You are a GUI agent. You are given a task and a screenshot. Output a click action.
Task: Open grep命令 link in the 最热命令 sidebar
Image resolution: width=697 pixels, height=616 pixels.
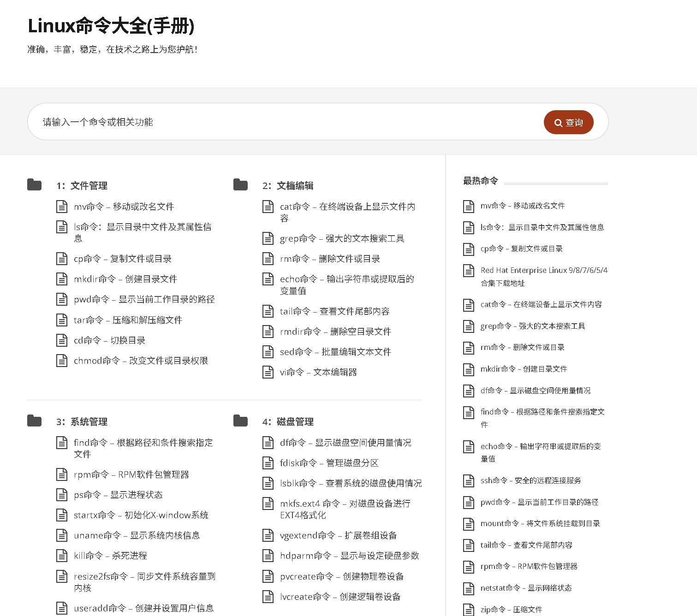533,326
